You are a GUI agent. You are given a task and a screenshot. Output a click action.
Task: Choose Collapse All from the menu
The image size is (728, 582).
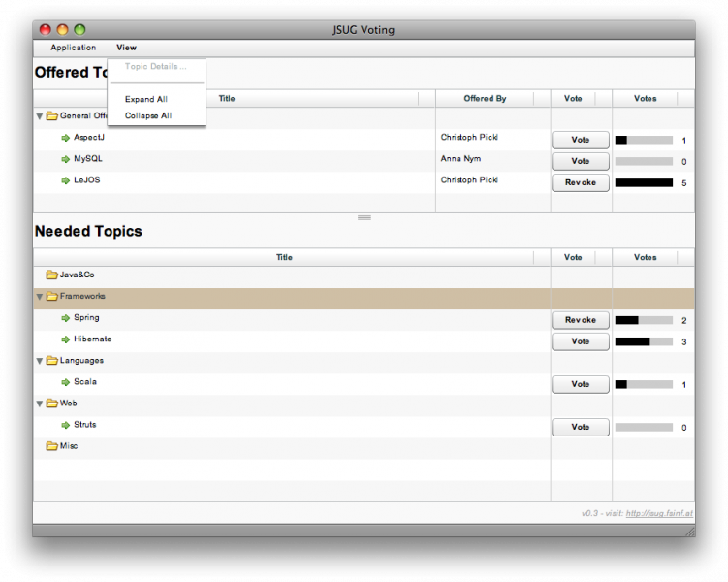click(x=148, y=115)
